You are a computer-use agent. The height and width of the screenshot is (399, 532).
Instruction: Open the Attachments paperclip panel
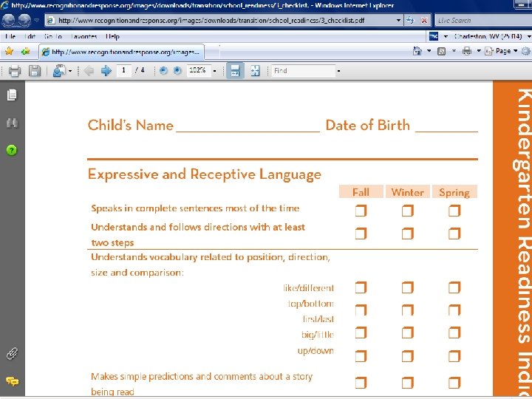pyautogui.click(x=12, y=354)
